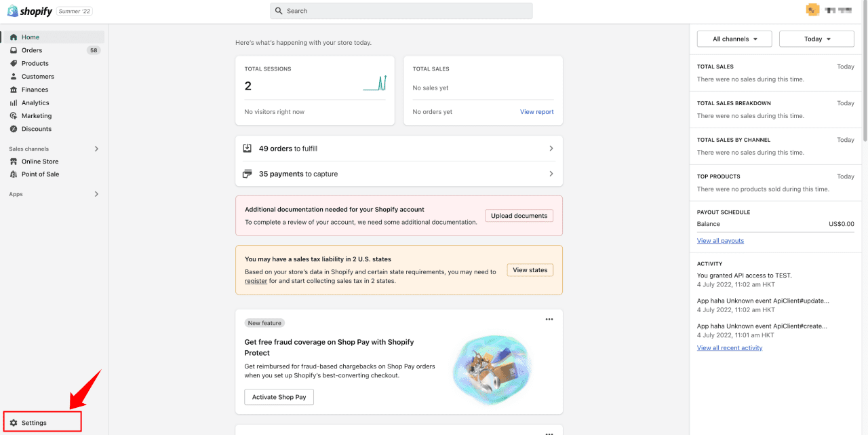Expand the Sales channels chevron
The width and height of the screenshot is (868, 435).
point(96,149)
